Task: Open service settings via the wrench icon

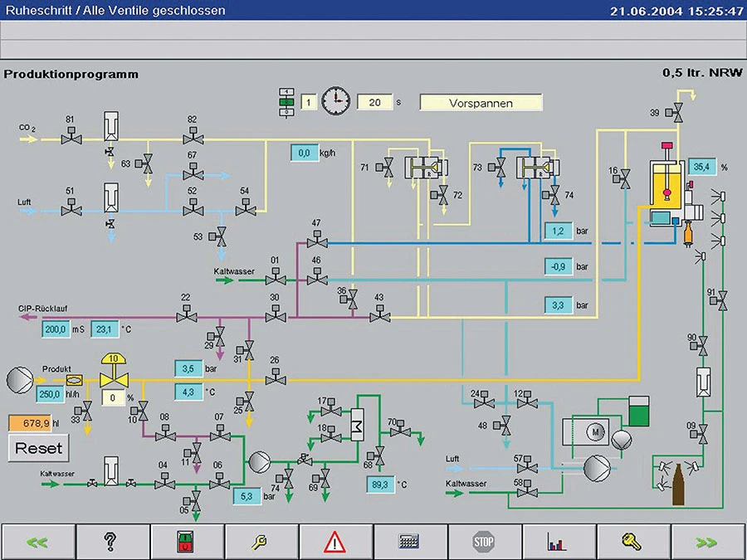Action: [261, 542]
